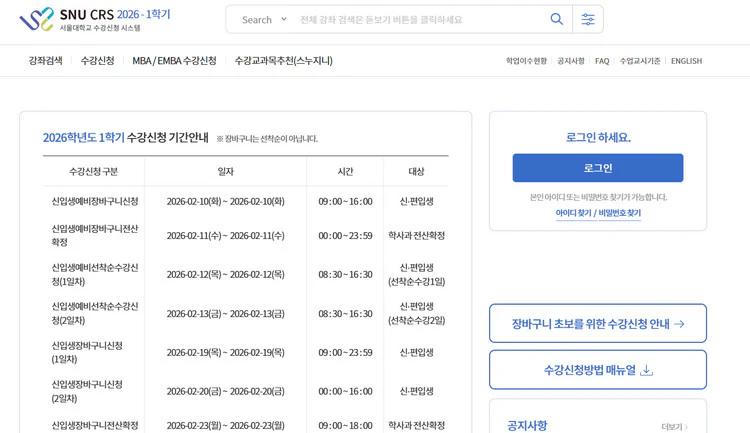This screenshot has height=433, width=750.
Task: Open the 수업교시기준 link
Action: tap(640, 61)
